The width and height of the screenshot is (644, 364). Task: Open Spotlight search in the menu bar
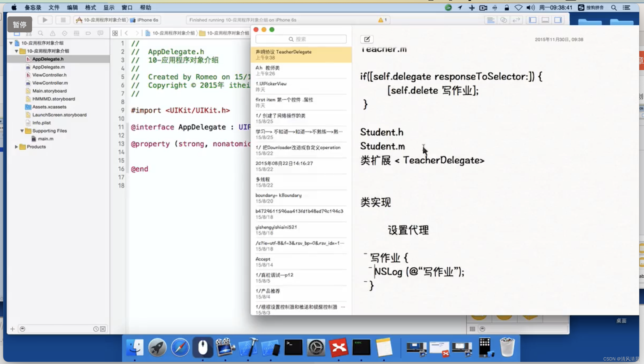click(x=614, y=7)
